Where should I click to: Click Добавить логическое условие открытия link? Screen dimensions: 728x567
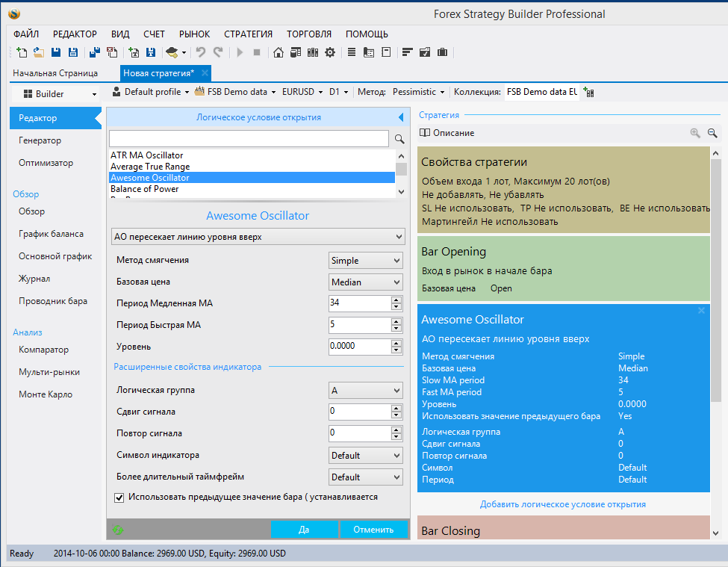click(563, 504)
